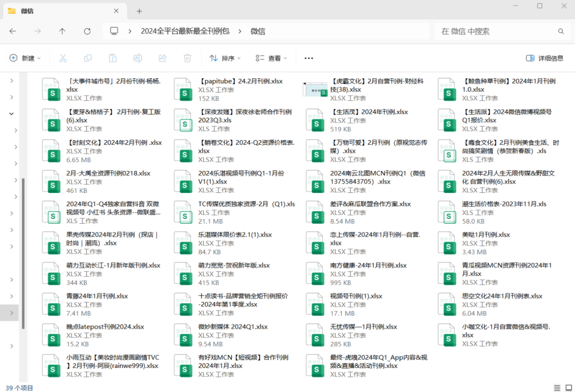Refresh the 微信 folder view
Viewport: 575px width, 392px height.
pyautogui.click(x=87, y=31)
